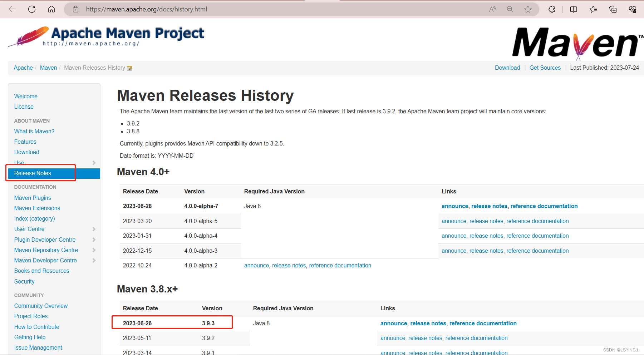Open Getting Help link
The image size is (644, 355).
click(x=30, y=337)
